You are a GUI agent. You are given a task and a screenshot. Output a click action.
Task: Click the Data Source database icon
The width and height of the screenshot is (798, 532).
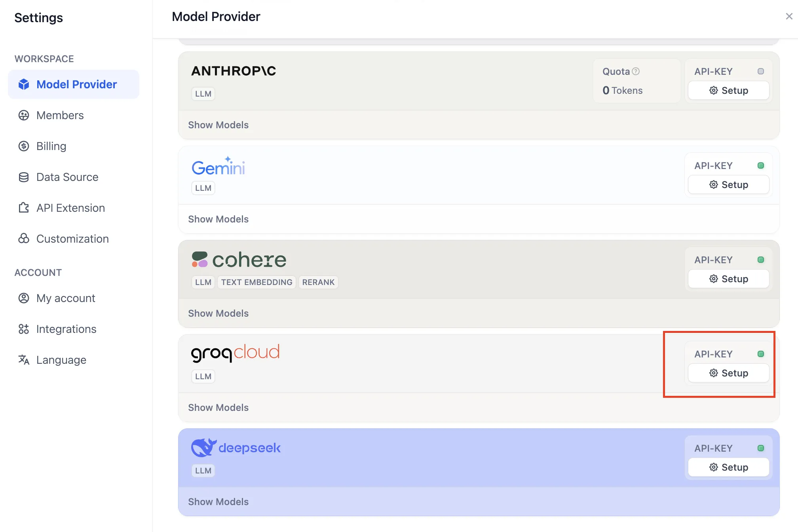pos(24,177)
